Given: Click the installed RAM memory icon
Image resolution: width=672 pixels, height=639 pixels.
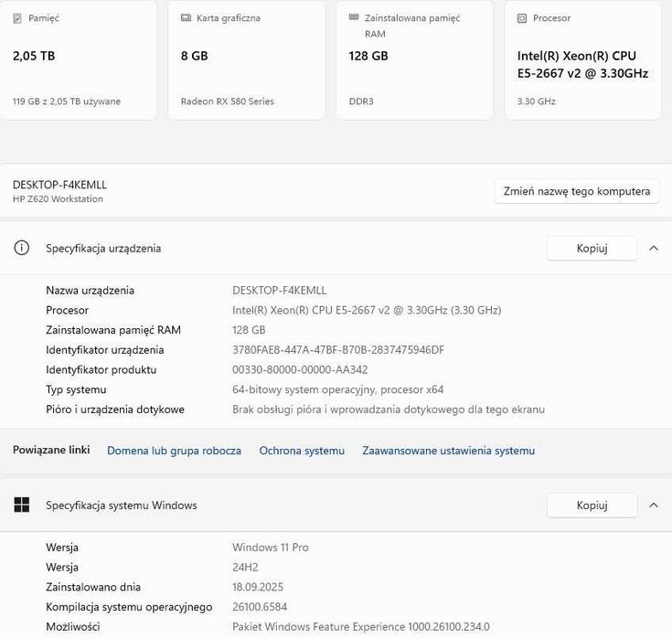Looking at the screenshot, I should (x=355, y=18).
